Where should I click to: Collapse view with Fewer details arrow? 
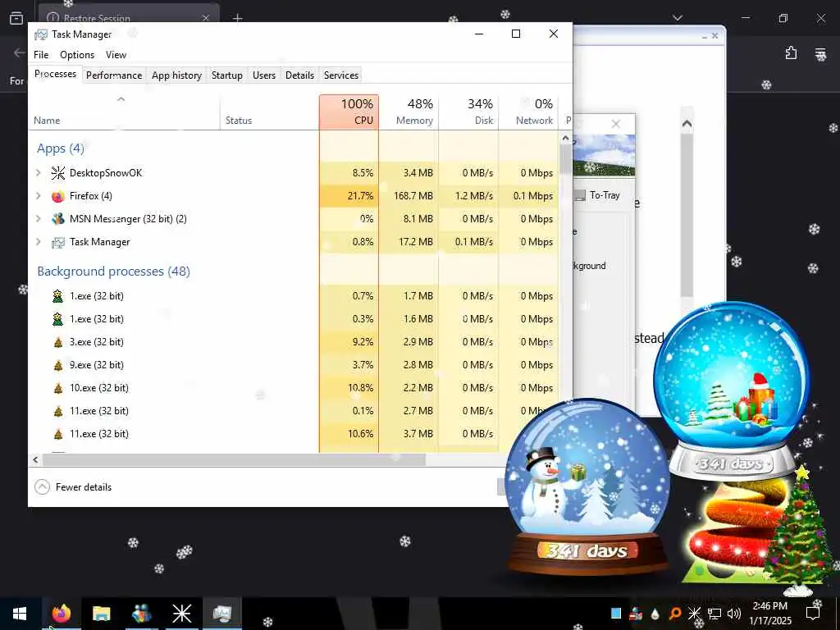42,487
